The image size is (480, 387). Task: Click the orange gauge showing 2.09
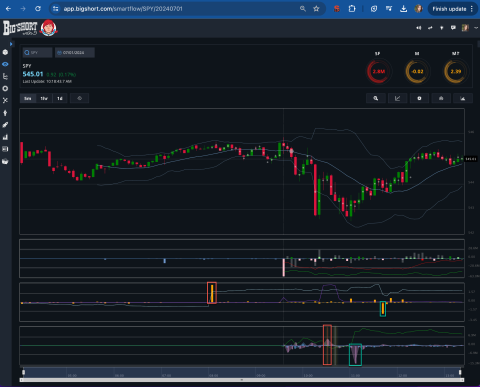[456, 71]
